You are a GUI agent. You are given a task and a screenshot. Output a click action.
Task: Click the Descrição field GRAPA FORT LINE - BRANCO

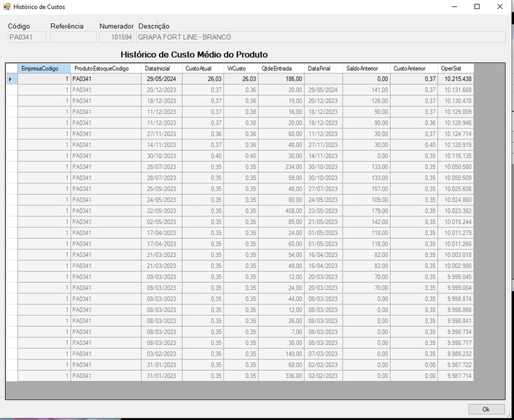click(x=321, y=37)
